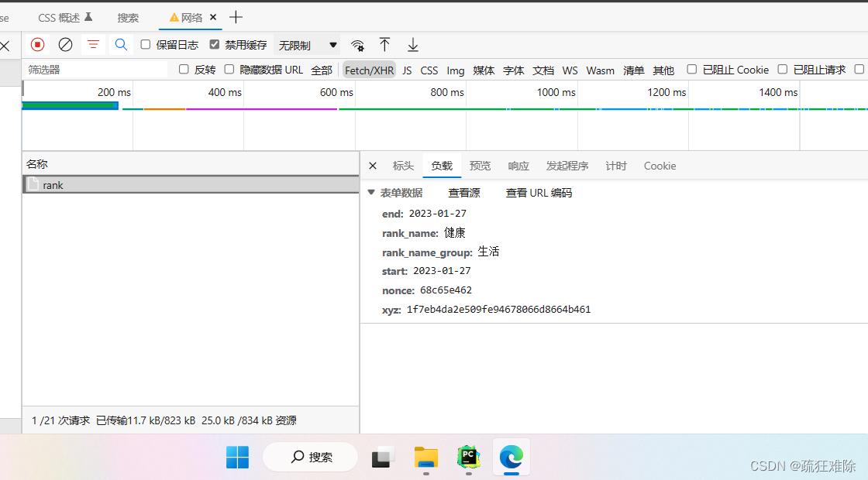
Task: Collapse the 表单数据 section
Action: point(371,192)
